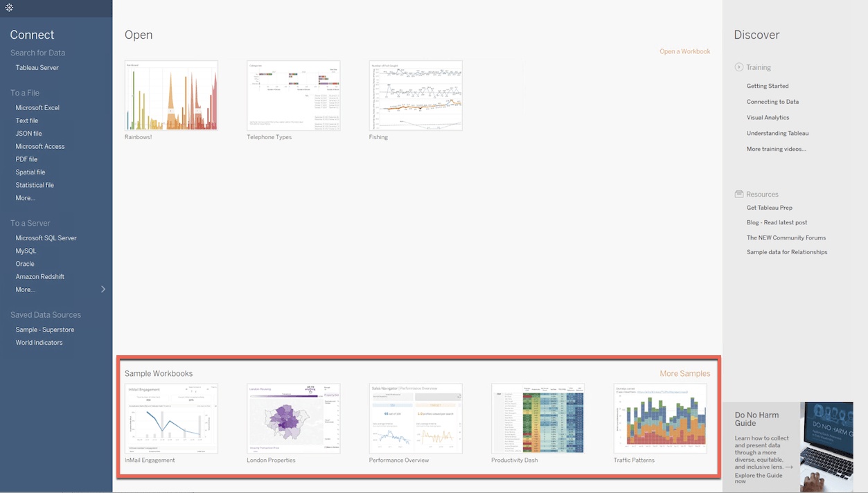
Task: Click the Productivity Dash name label
Action: tap(514, 460)
